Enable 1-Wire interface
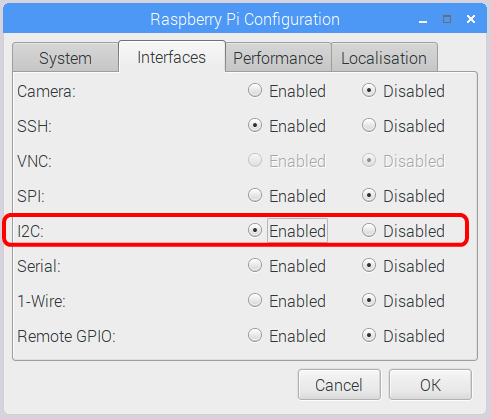The width and height of the screenshot is (491, 419). [255, 300]
